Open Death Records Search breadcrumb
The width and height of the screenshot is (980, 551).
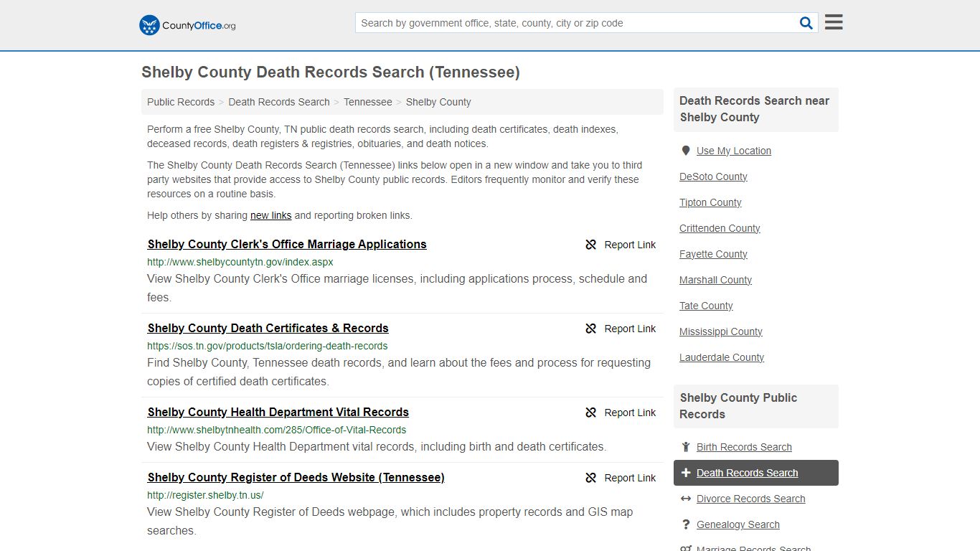(x=279, y=102)
